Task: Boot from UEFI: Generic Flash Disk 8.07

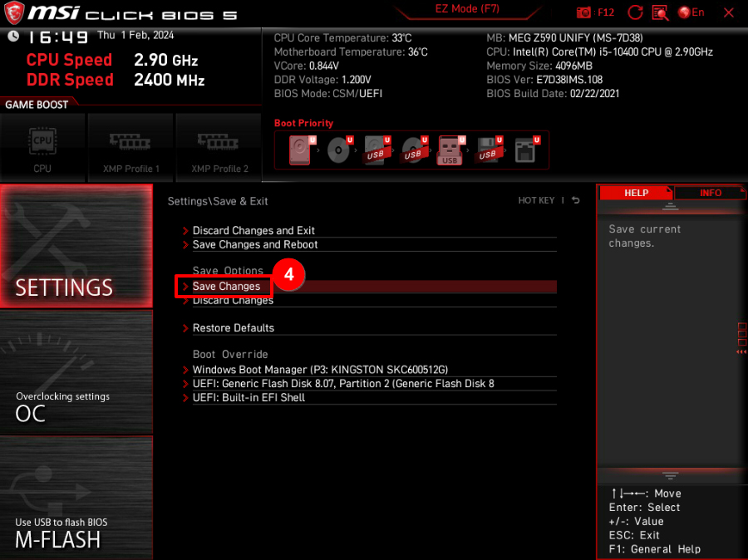Action: 370,384
